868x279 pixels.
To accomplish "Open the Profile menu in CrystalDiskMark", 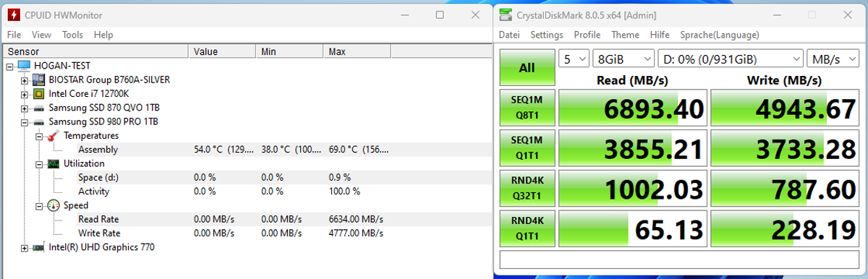I will [x=587, y=35].
